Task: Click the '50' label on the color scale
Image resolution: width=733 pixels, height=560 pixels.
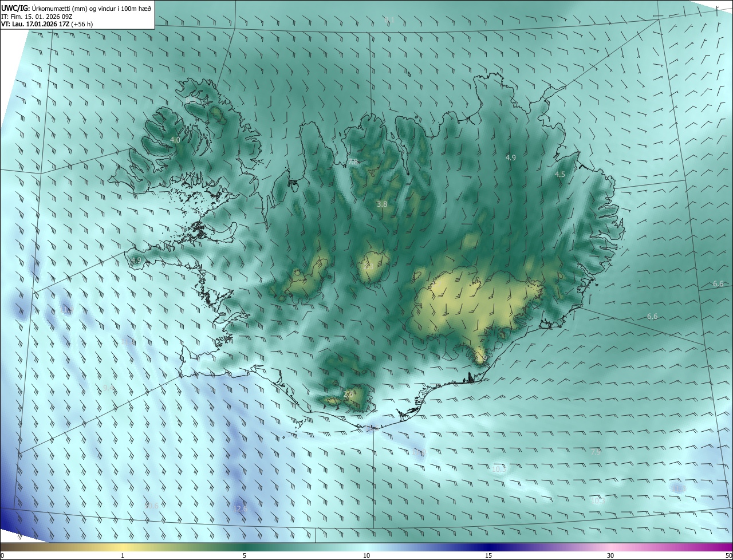Action: pyautogui.click(x=728, y=555)
